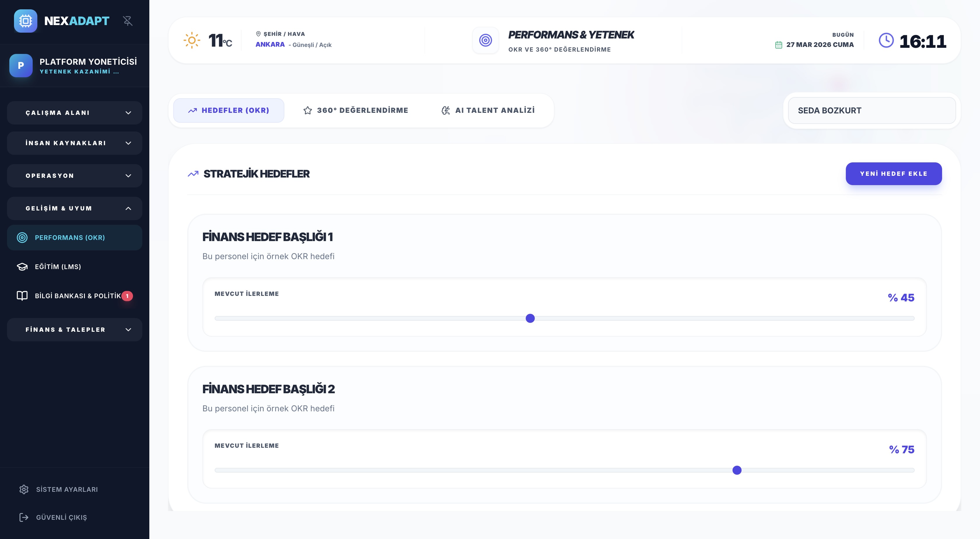Viewport: 980px width, 539px height.
Task: Click the Seda Bozkurt employee field
Action: click(871, 110)
